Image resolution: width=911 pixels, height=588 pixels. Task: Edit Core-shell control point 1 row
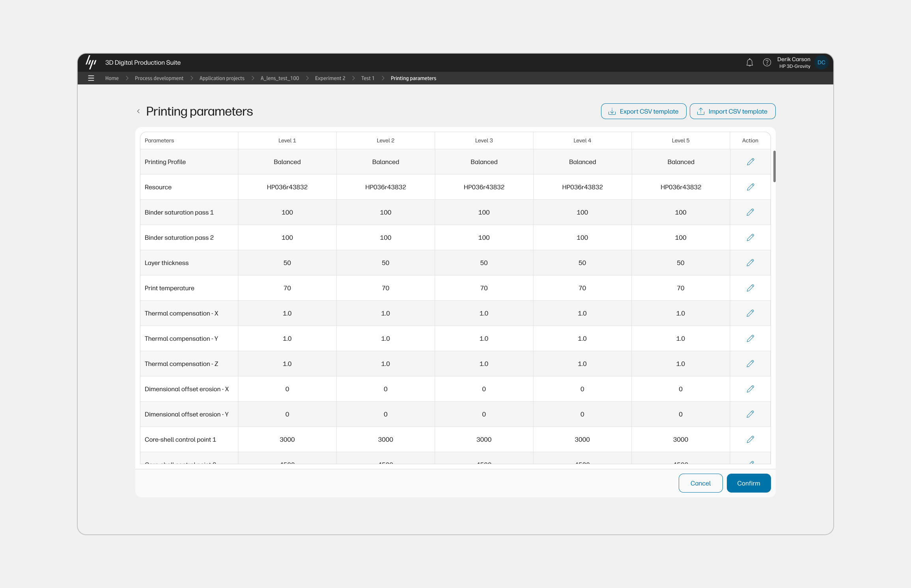tap(750, 439)
